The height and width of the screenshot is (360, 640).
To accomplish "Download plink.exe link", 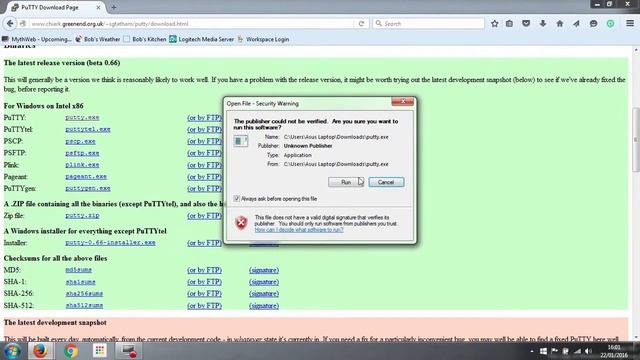I will (82, 165).
